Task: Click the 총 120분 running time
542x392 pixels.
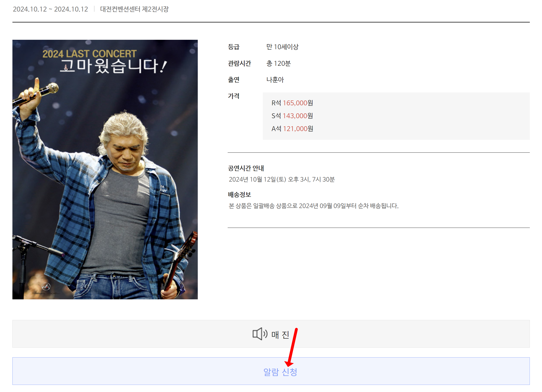Action: 278,63
